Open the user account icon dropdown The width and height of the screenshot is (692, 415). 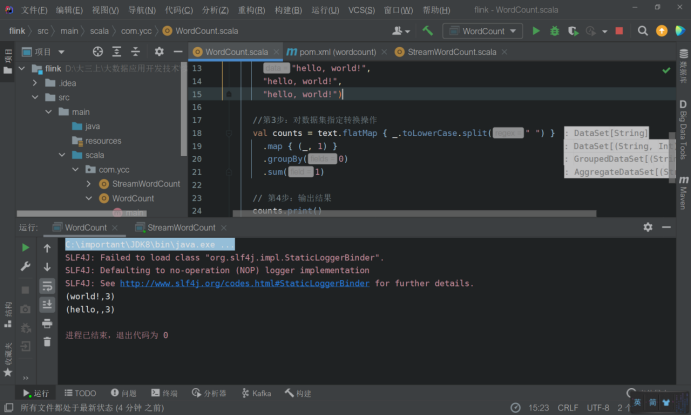(401, 31)
